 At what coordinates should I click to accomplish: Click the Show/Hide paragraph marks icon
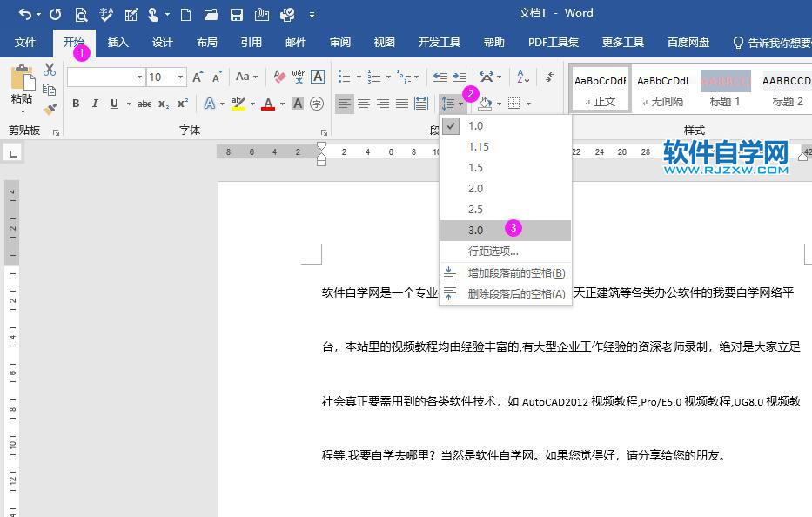548,76
